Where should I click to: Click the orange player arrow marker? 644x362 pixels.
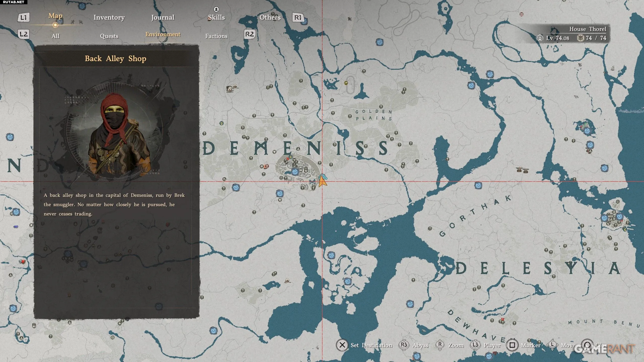[x=322, y=182]
